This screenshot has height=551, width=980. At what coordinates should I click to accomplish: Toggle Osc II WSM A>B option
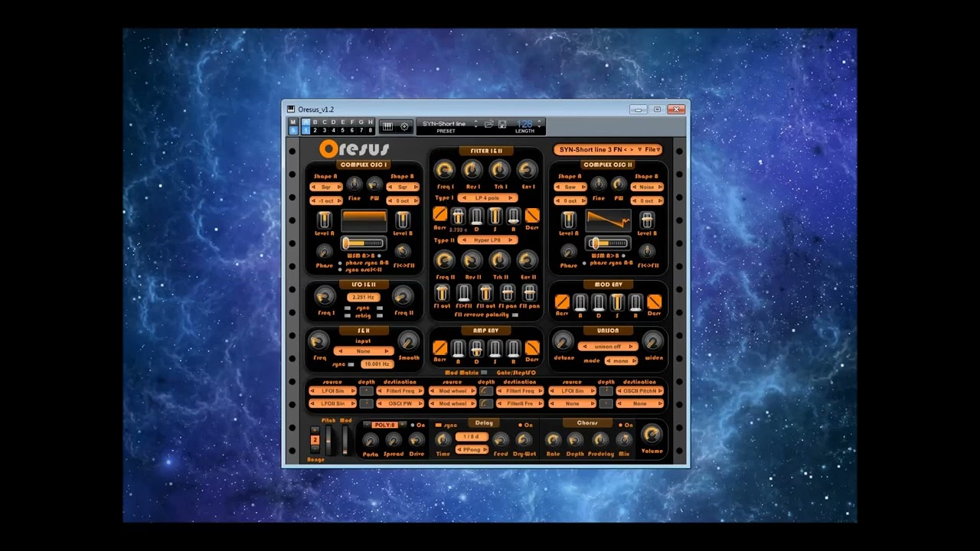625,256
